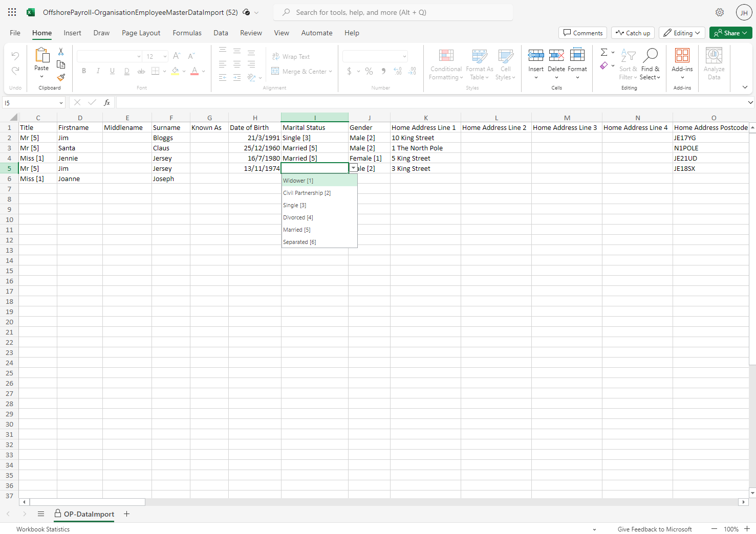
Task: Click the Cut scissors icon
Action: (61, 52)
